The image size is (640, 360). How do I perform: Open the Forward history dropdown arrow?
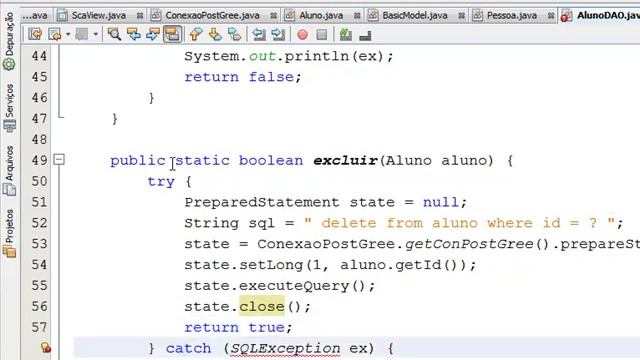(95, 34)
